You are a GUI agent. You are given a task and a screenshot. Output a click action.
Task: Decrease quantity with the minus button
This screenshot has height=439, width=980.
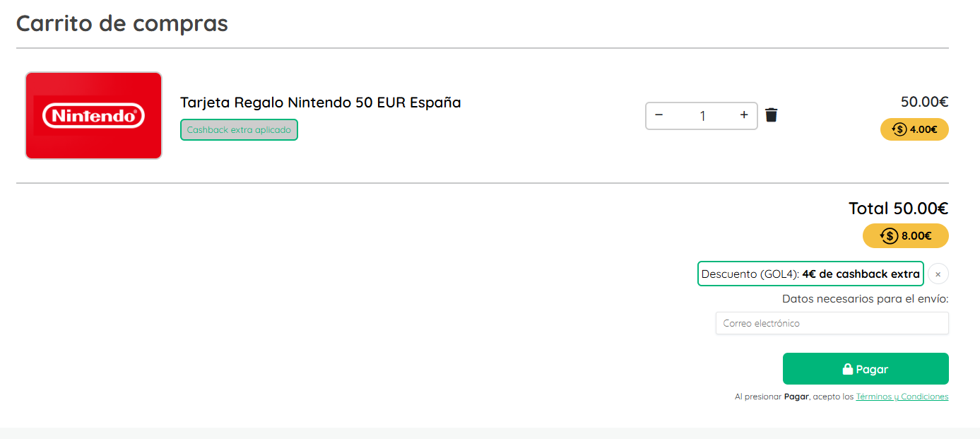(659, 115)
